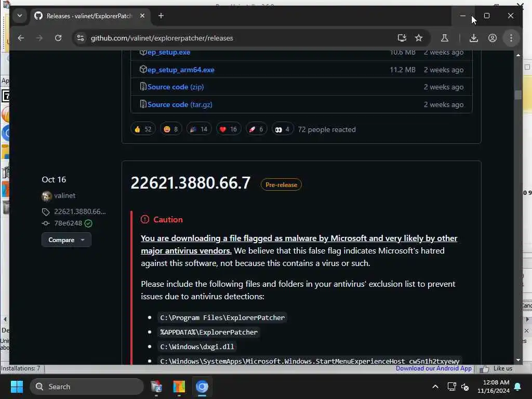
Task: Open Download our Android App link in background window
Action: pos(433,368)
